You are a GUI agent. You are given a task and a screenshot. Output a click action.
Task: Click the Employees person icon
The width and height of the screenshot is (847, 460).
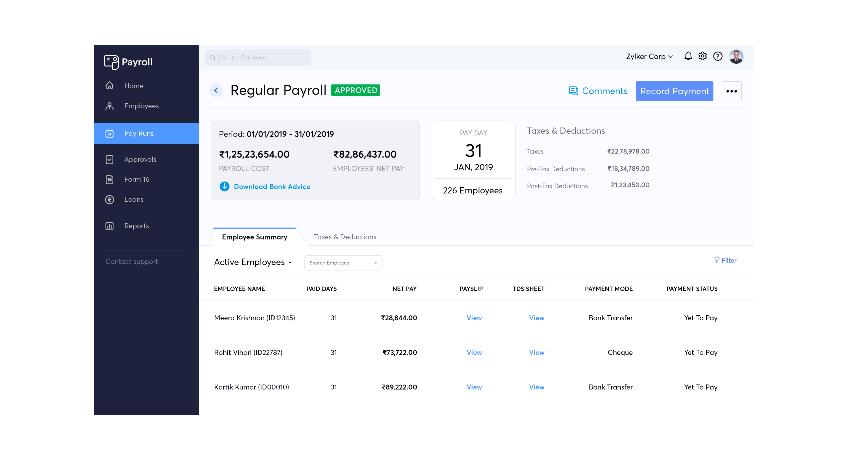point(110,106)
